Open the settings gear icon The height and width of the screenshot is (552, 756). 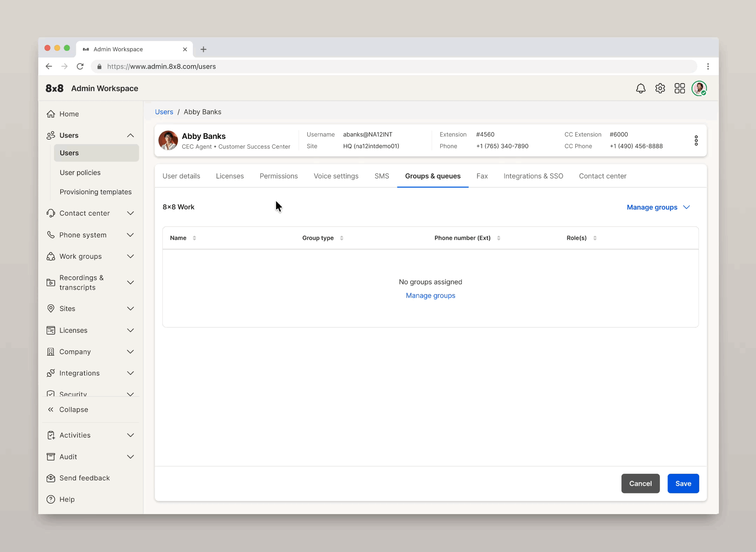click(x=660, y=89)
